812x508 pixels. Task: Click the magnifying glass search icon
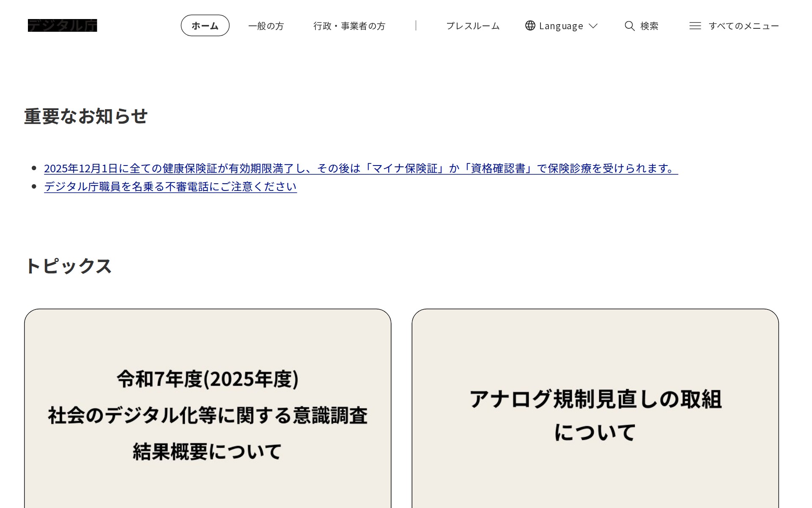coord(629,26)
